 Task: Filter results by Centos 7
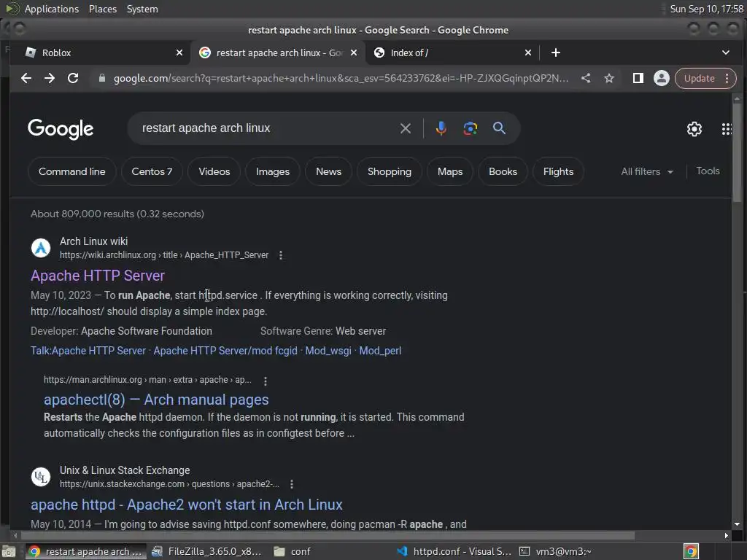click(152, 171)
